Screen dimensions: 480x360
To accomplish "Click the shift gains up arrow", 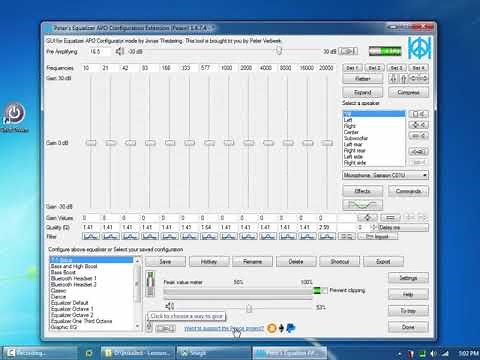I will click(x=403, y=79).
